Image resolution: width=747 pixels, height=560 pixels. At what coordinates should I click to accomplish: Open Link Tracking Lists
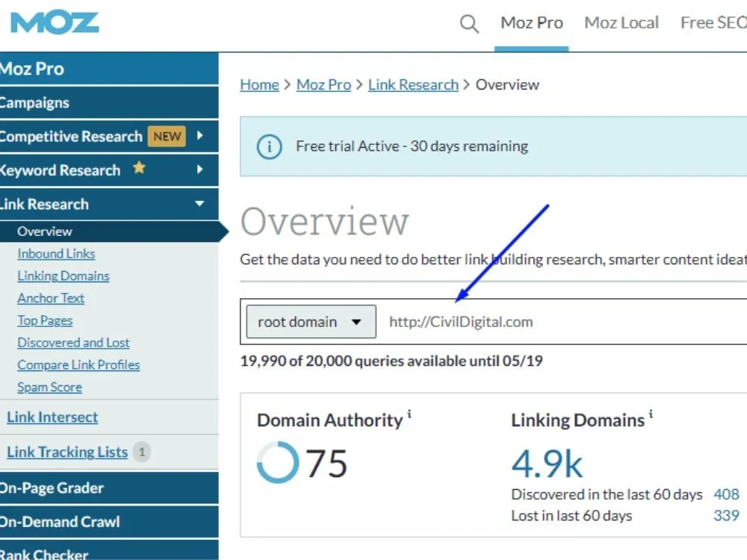pyautogui.click(x=67, y=452)
